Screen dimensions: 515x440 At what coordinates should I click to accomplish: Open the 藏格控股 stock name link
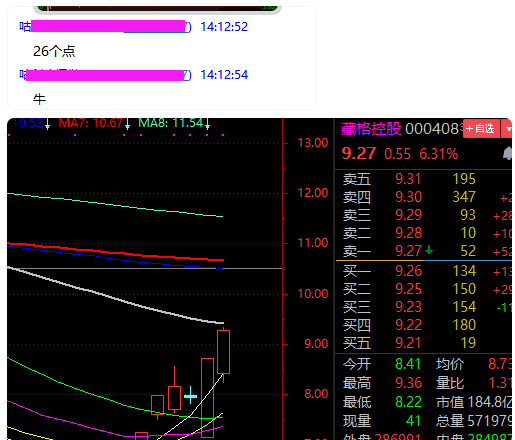(371, 129)
